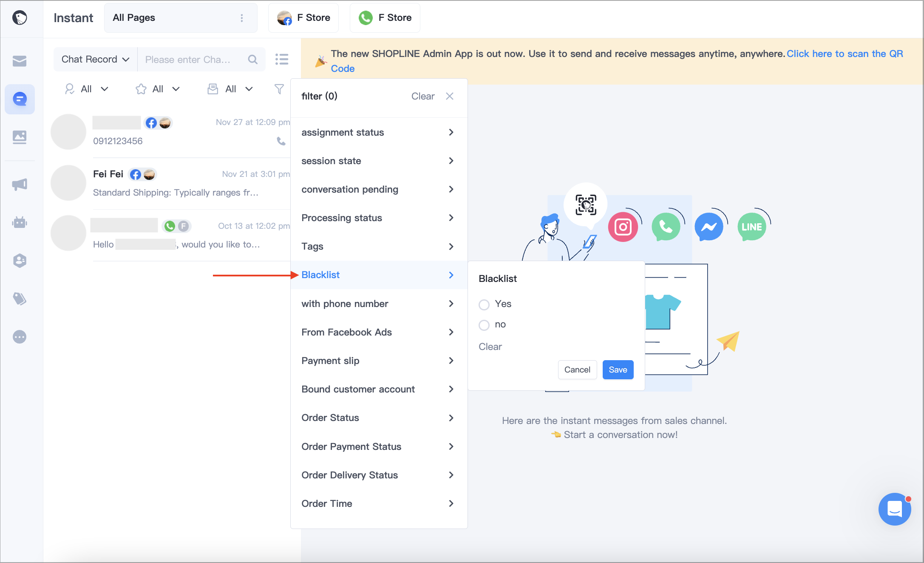Click Clear in the Blacklist popup

(490, 347)
